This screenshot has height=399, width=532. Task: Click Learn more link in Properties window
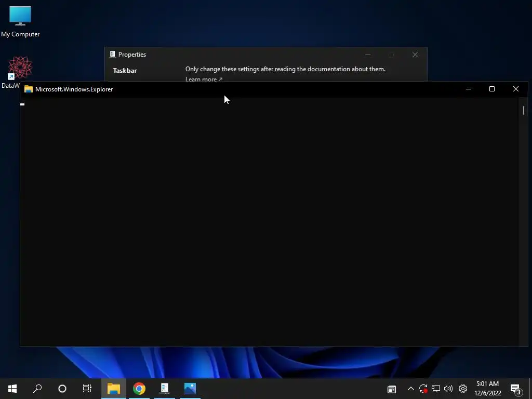click(204, 79)
